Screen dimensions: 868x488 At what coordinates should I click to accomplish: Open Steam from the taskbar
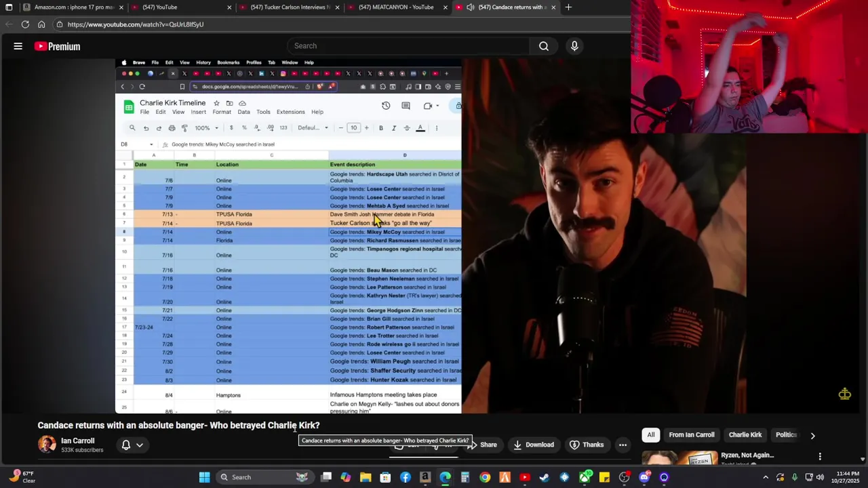coord(545,477)
